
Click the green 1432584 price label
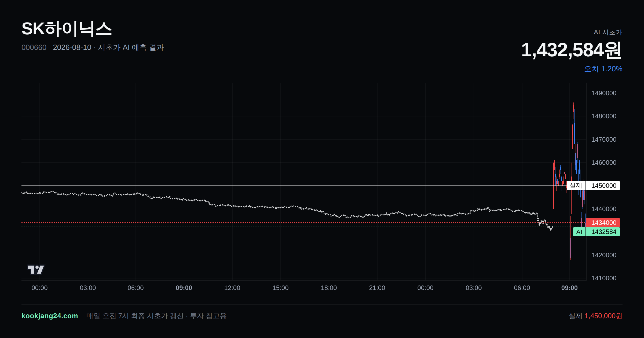pyautogui.click(x=603, y=232)
